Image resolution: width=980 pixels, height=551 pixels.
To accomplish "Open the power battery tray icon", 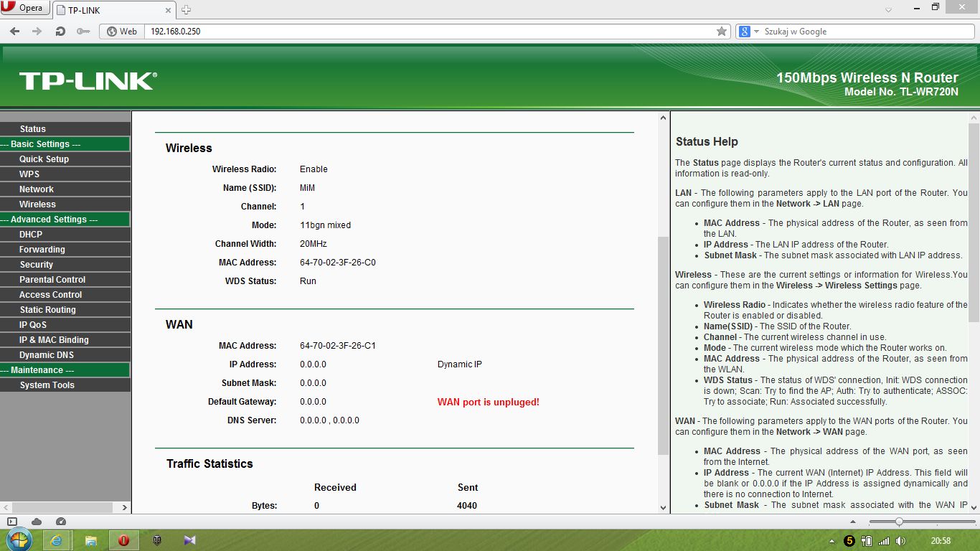I will click(867, 541).
